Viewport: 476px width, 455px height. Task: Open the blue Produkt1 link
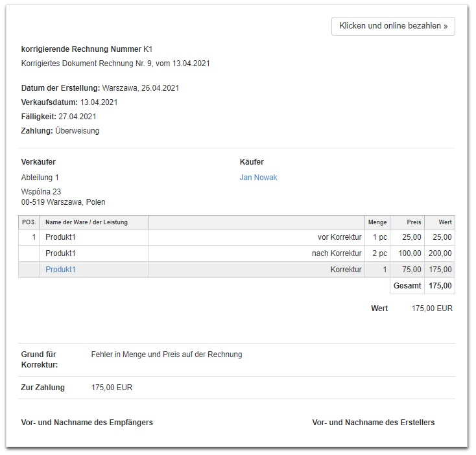tap(60, 270)
